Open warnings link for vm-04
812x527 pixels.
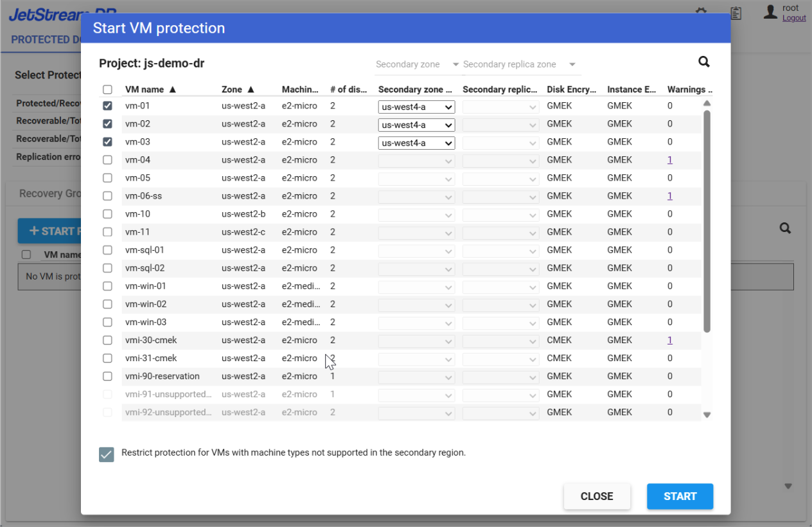(669, 160)
